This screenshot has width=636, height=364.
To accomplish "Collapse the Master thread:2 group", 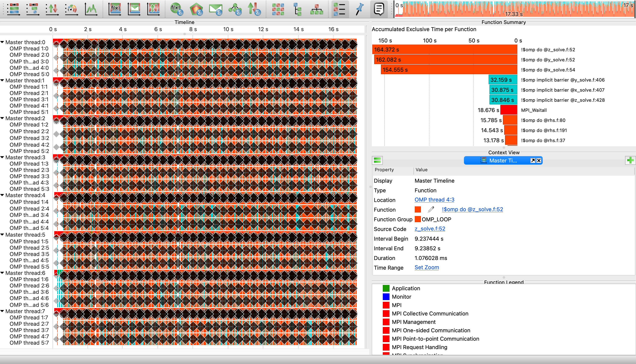I will (2, 118).
